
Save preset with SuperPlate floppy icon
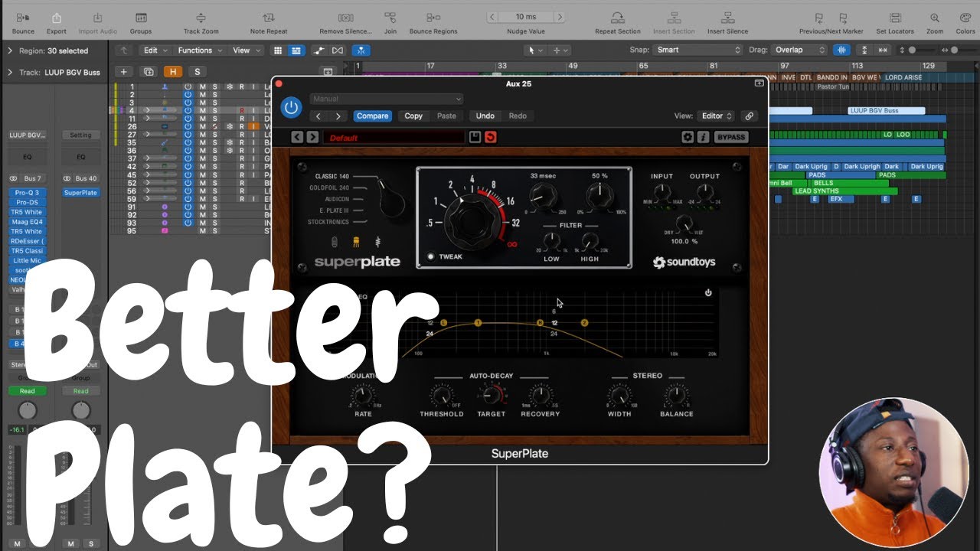[x=475, y=137]
